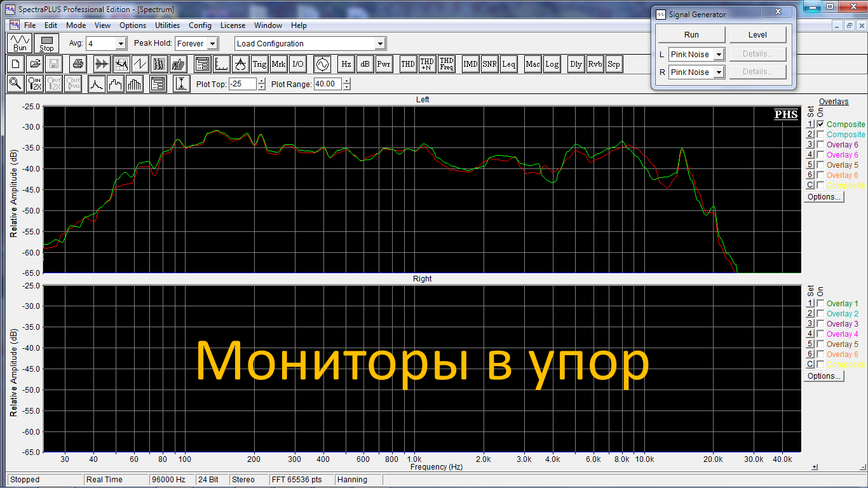Open the Leq utility button
Viewport: 868px width, 488px height.
coord(509,64)
